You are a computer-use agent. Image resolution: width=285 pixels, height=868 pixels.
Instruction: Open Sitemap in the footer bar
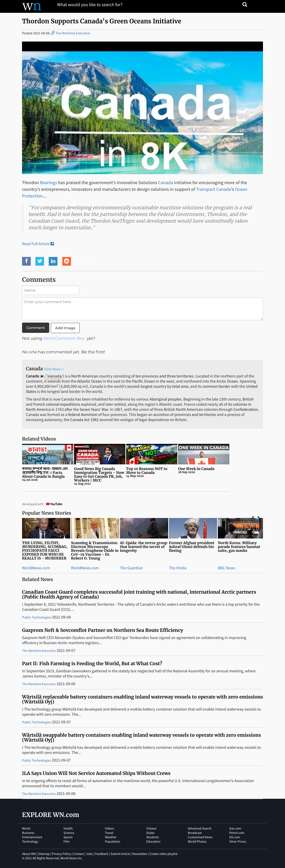tap(44, 854)
